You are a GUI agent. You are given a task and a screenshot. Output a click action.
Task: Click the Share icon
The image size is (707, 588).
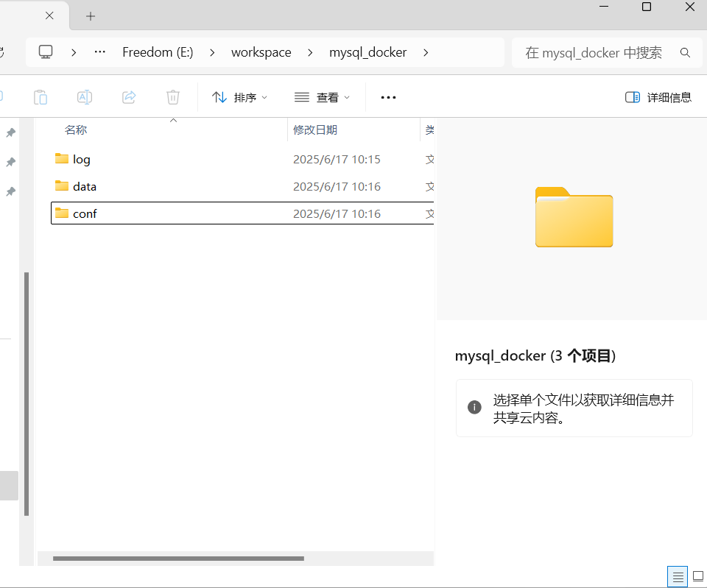point(129,96)
